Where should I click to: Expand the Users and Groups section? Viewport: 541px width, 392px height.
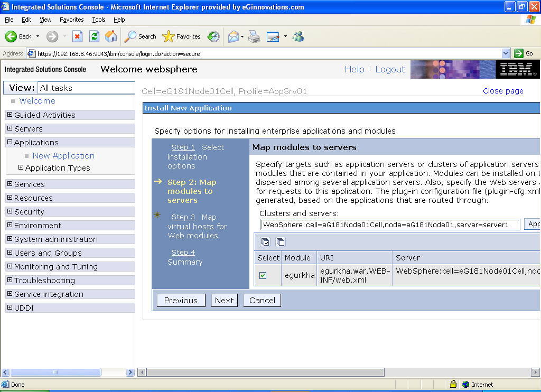(10, 253)
